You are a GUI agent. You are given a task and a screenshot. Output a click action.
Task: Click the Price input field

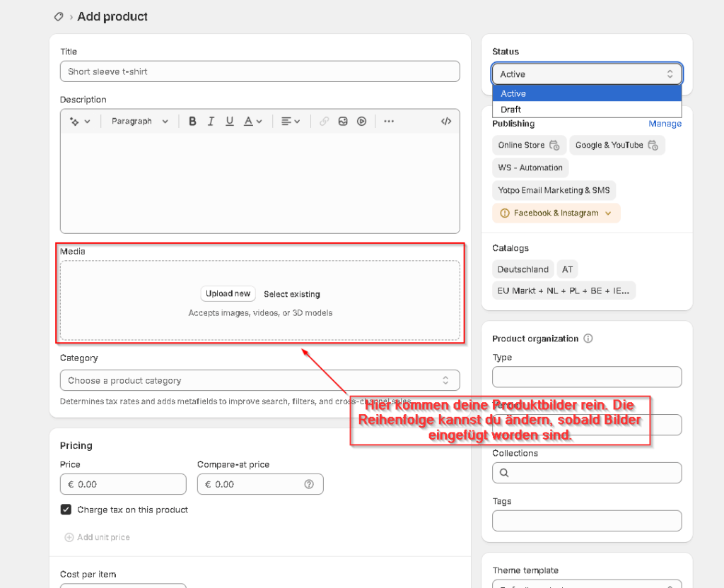click(123, 484)
